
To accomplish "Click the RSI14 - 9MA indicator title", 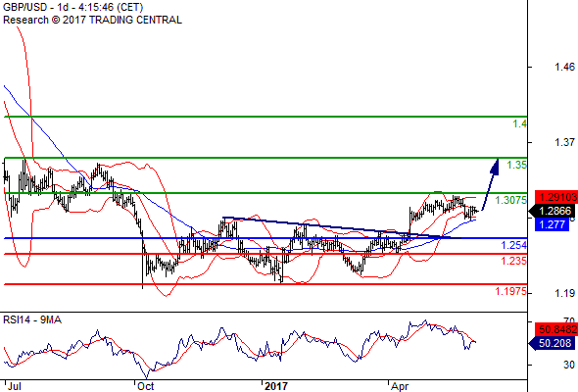I will click(x=32, y=319).
